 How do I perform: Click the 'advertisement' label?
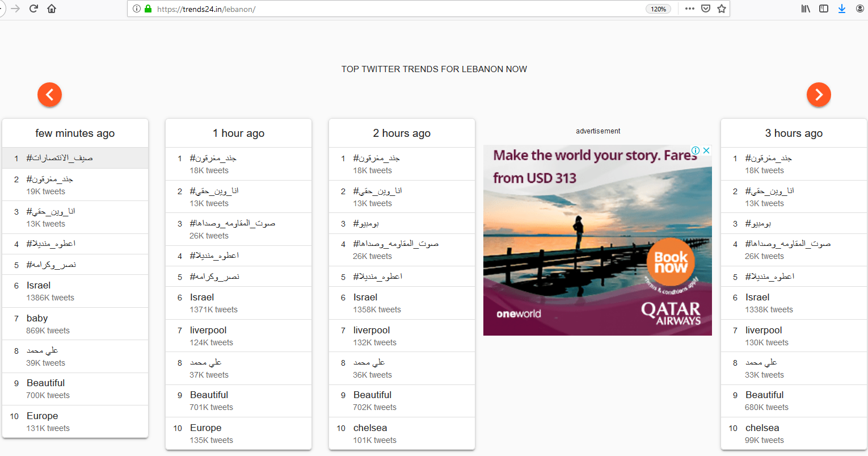[x=598, y=131]
